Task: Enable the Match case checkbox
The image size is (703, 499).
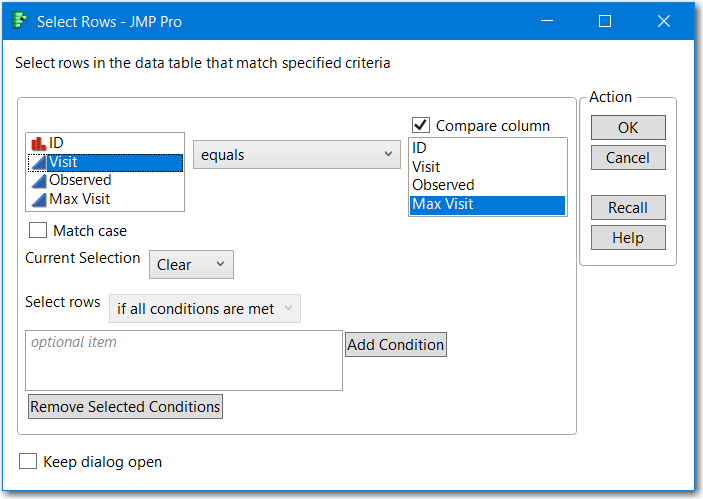Action: [38, 231]
